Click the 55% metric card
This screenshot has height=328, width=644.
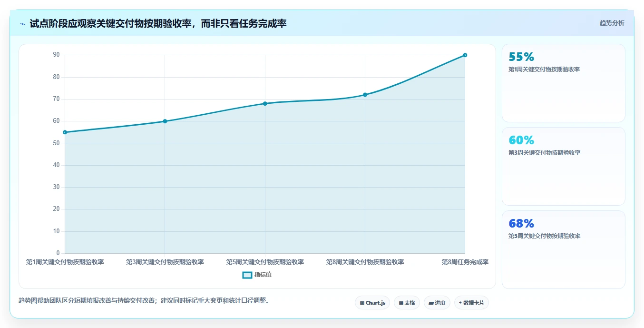click(563, 83)
